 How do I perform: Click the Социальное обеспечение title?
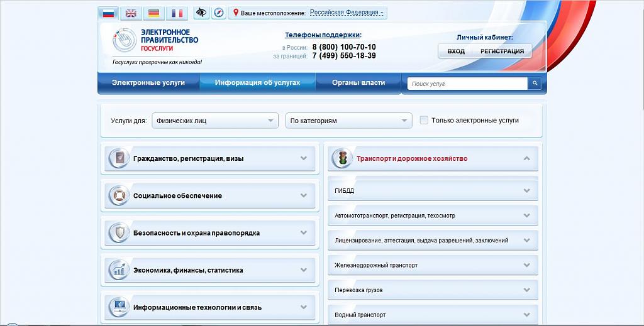click(177, 196)
